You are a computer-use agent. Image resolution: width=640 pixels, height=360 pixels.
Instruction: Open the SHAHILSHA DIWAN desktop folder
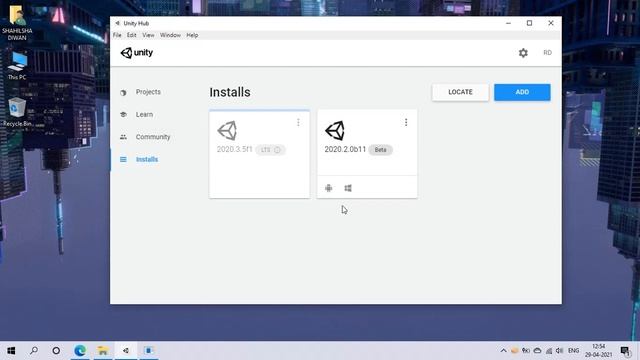(x=17, y=22)
